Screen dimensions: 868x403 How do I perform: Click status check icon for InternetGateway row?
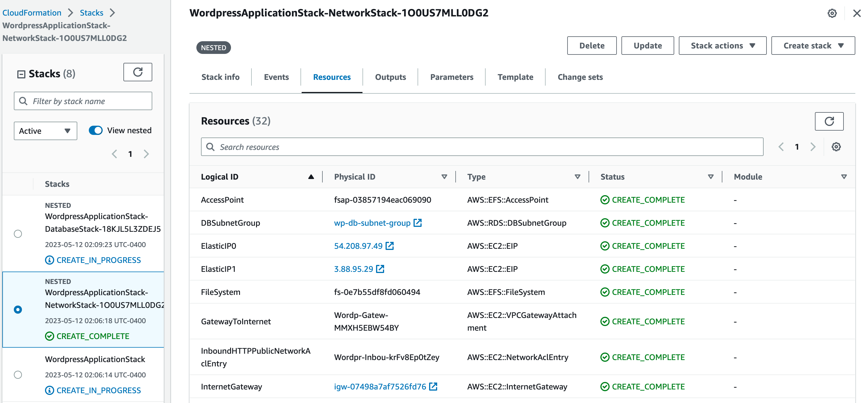[x=605, y=387]
